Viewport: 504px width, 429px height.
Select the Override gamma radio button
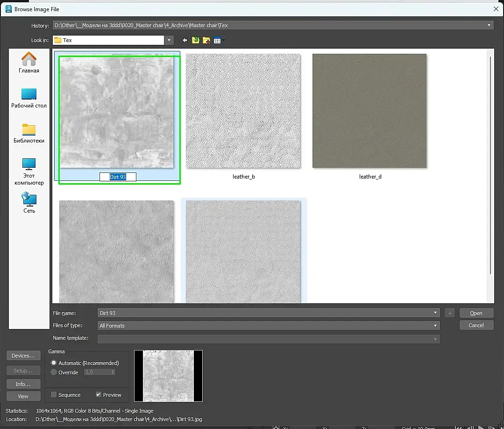click(x=54, y=372)
